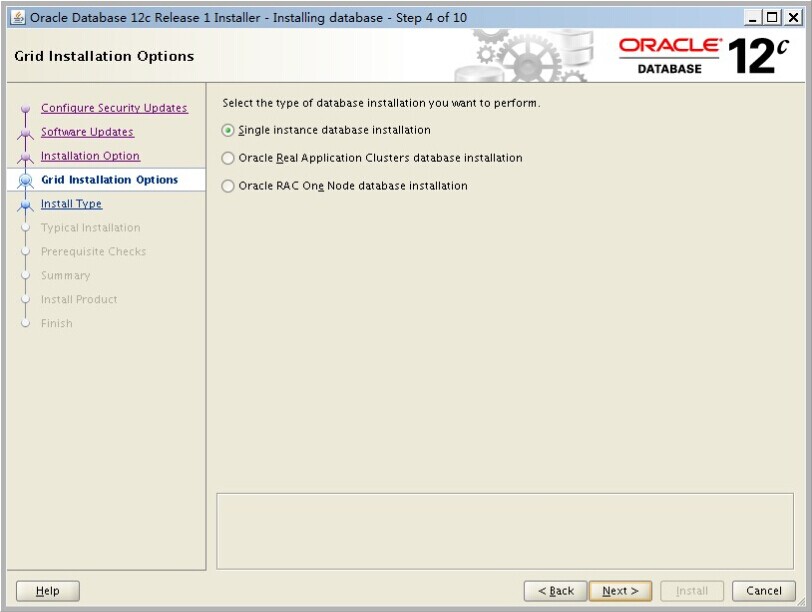Open Help for this installer step

coord(48,591)
